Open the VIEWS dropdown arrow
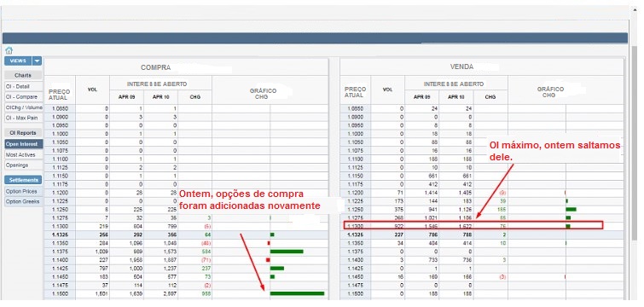This screenshot has width=644, height=307. 37,61
